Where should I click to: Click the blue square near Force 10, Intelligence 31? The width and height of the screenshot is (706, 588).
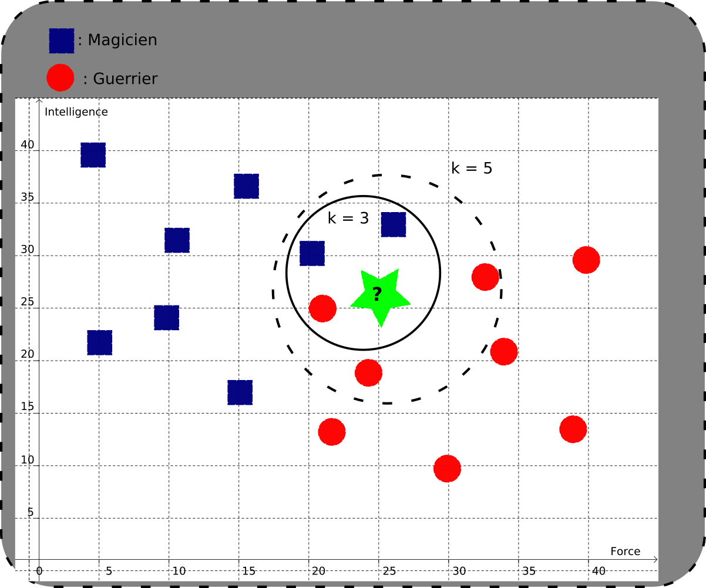click(x=177, y=240)
